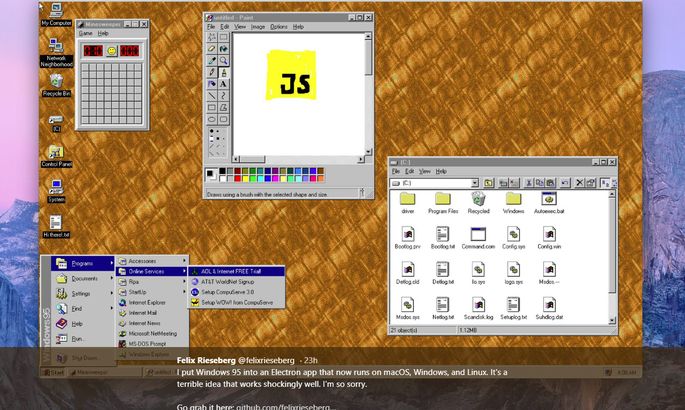Expand the Accessories submenu
Screen dimensions: 685x410
point(152,261)
